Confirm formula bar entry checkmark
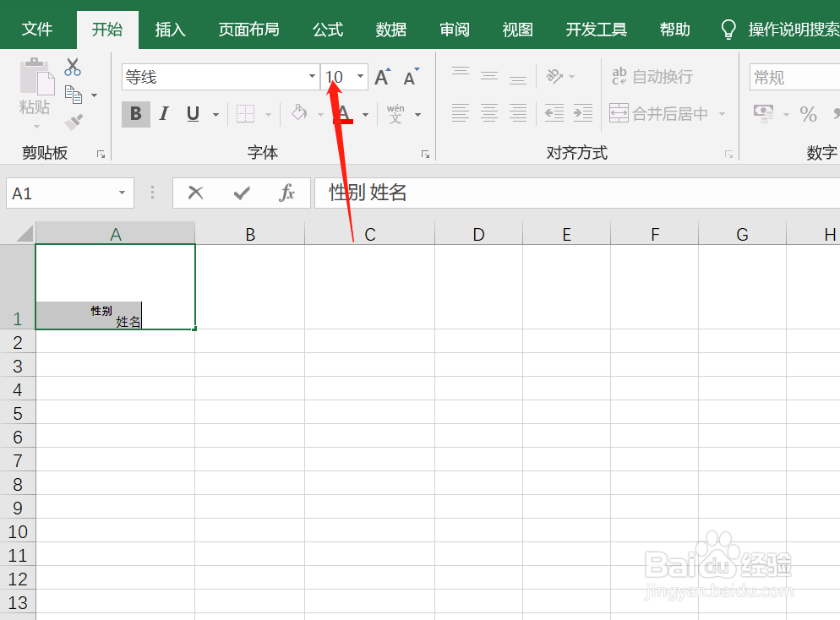840x620 pixels. pos(242,193)
